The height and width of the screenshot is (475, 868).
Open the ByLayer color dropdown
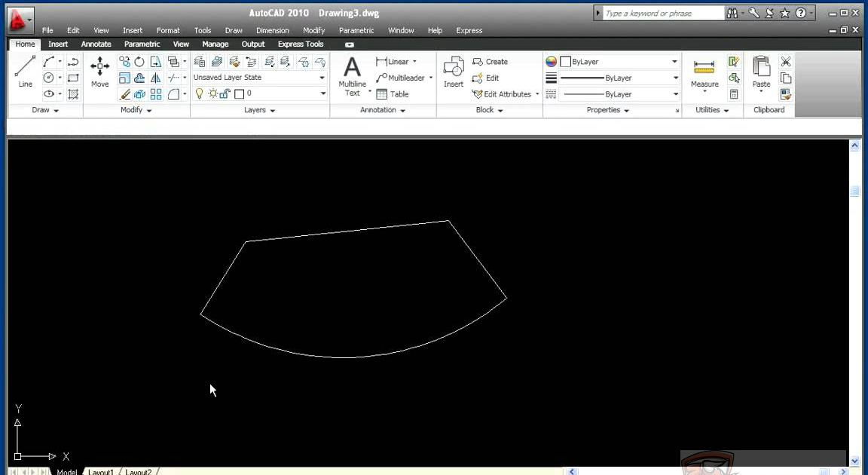point(674,62)
